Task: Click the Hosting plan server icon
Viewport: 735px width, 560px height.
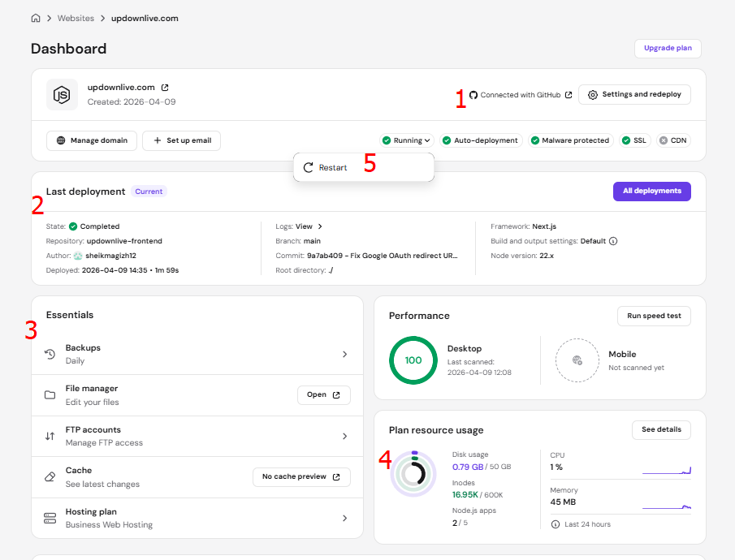Action: pos(50,518)
